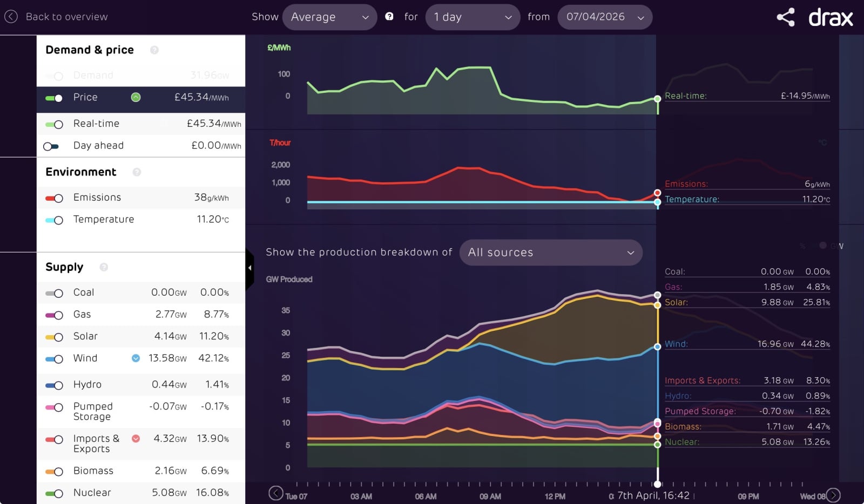Select the Price row in sidebar
Image resolution: width=864 pixels, height=504 pixels.
(140, 98)
